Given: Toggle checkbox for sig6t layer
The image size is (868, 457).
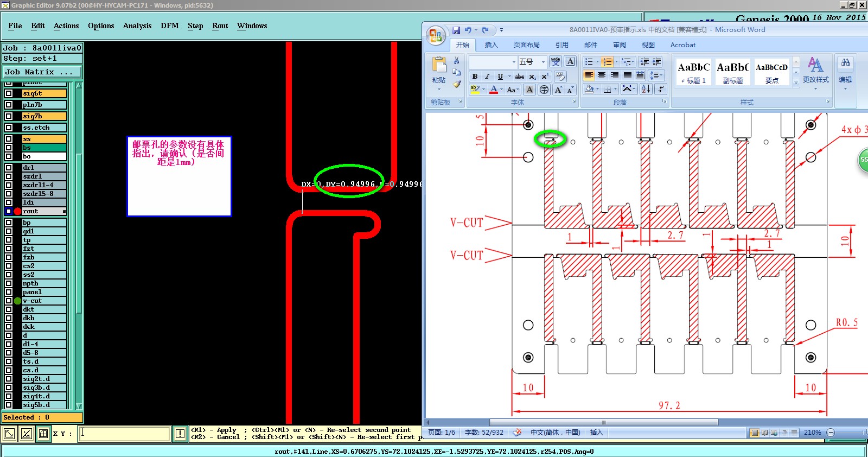Looking at the screenshot, I should click(9, 93).
